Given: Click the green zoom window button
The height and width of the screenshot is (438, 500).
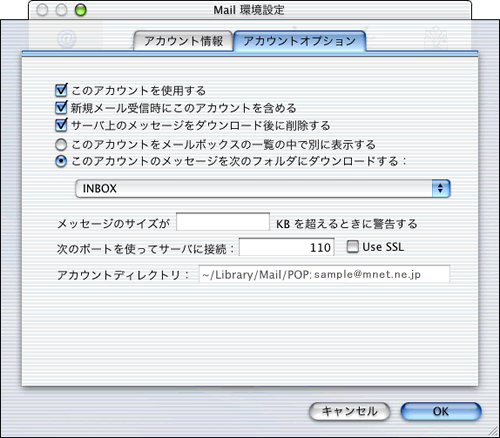Looking at the screenshot, I should coord(80,10).
